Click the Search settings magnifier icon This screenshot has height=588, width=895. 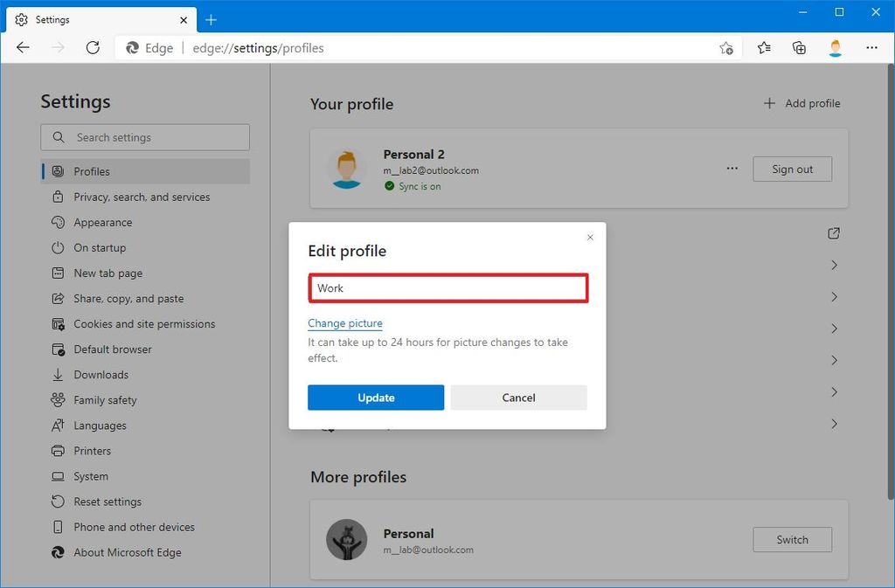tap(58, 137)
